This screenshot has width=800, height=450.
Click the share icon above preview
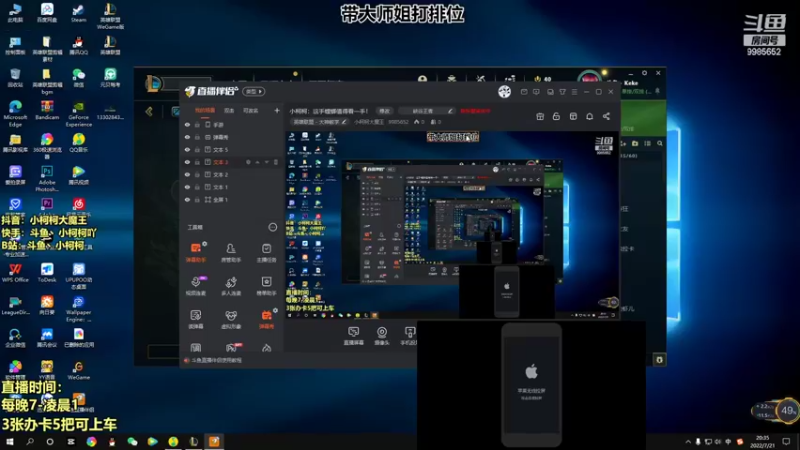coord(606,116)
